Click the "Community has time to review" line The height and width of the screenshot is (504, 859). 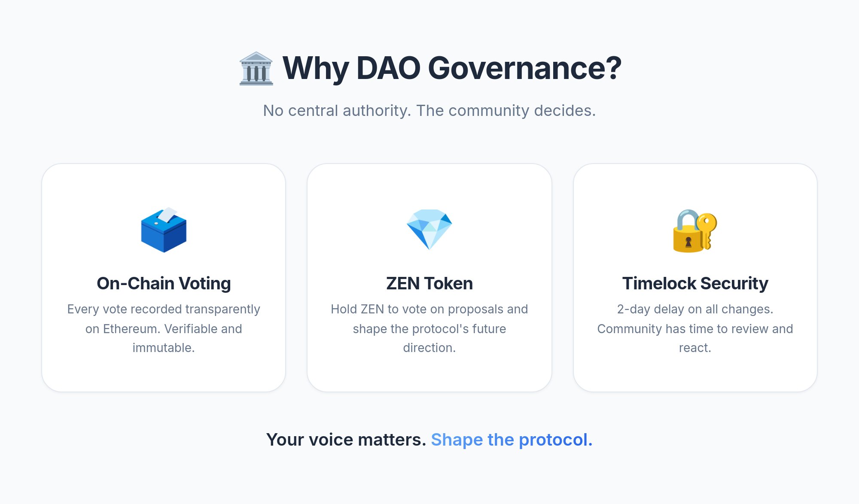[x=695, y=329]
